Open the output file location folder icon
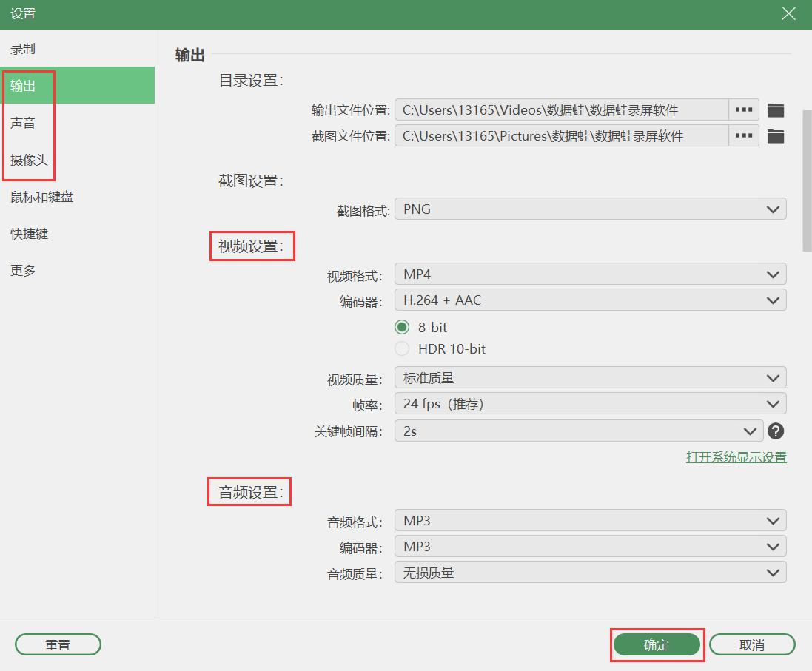 click(x=776, y=109)
